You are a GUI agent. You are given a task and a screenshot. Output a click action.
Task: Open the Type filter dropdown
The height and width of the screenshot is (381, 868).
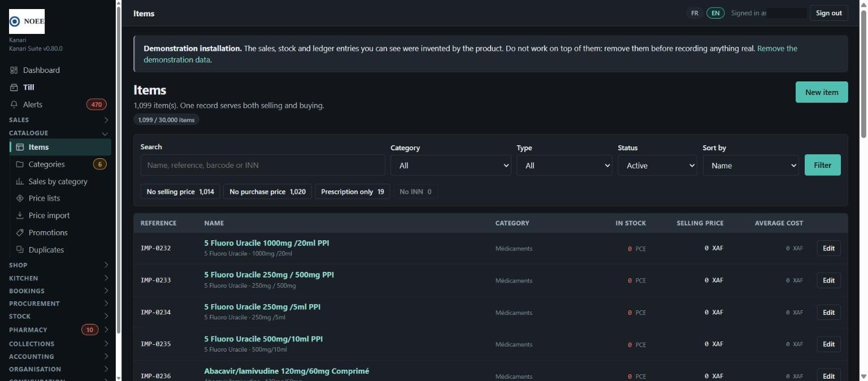click(565, 166)
